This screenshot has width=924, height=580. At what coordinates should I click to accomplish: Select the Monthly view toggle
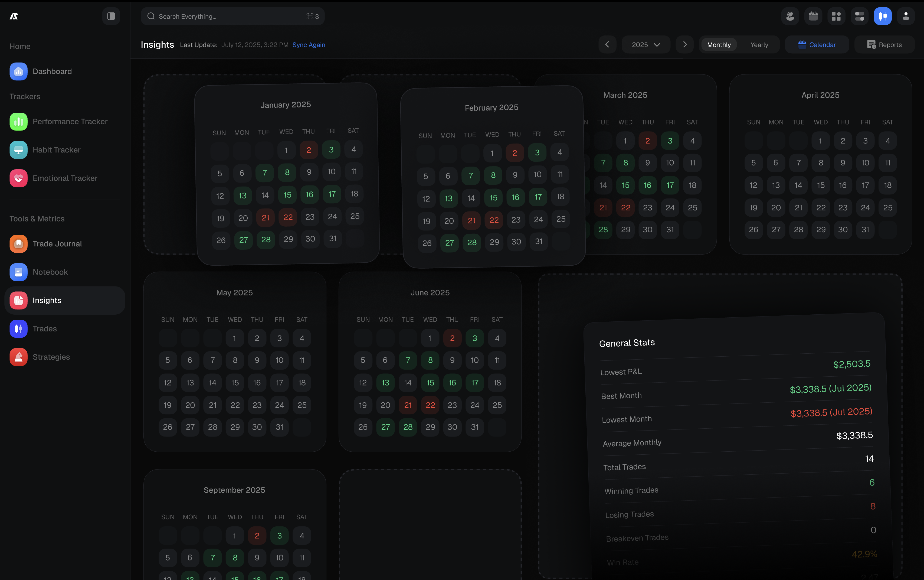tap(719, 45)
